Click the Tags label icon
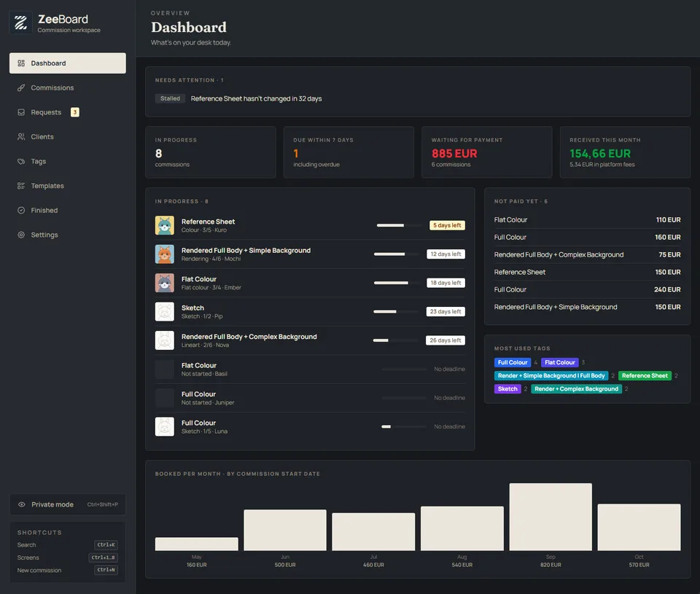 click(21, 162)
